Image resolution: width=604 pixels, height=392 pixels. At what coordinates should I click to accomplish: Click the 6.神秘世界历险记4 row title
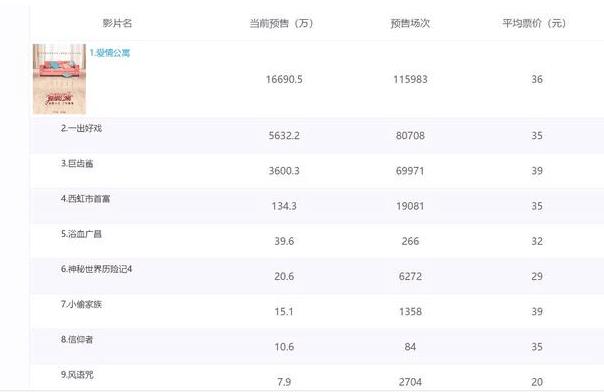click(x=96, y=269)
